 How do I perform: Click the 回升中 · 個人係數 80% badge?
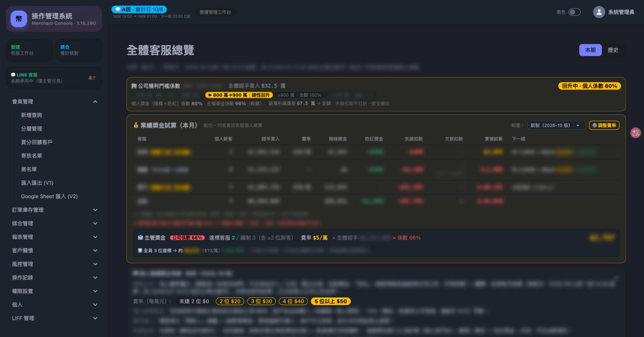click(589, 86)
